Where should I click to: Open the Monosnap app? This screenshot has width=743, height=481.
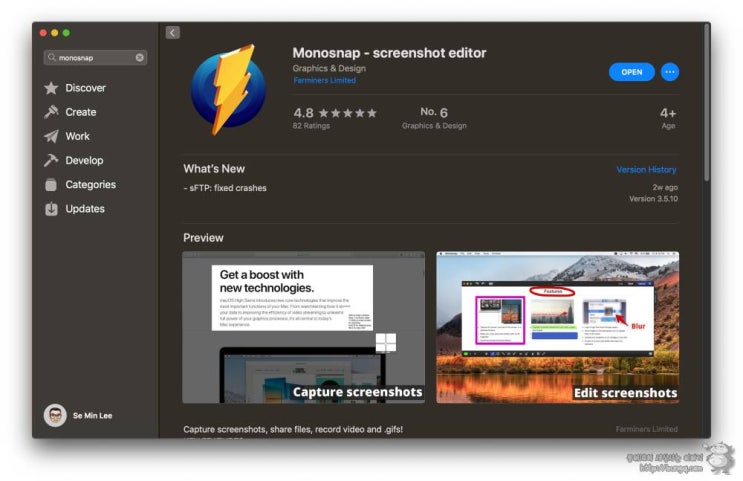click(x=632, y=72)
